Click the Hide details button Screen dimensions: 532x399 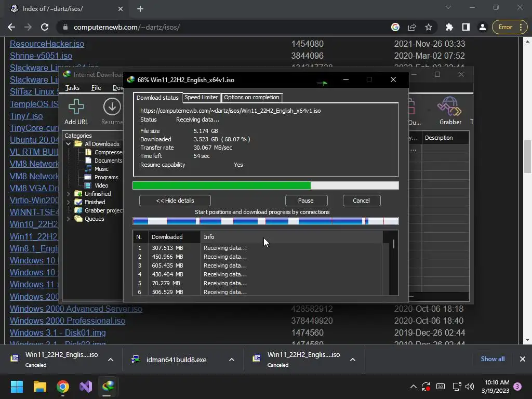click(175, 201)
